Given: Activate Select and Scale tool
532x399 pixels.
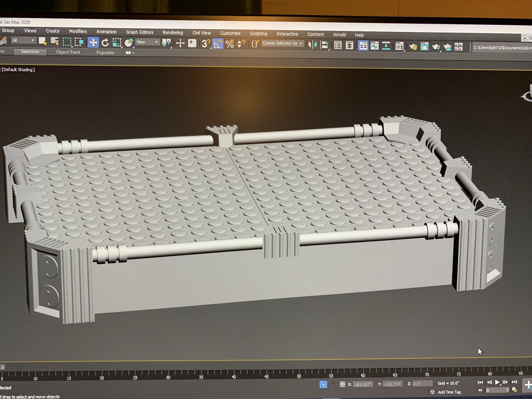Looking at the screenshot, I should [x=117, y=43].
